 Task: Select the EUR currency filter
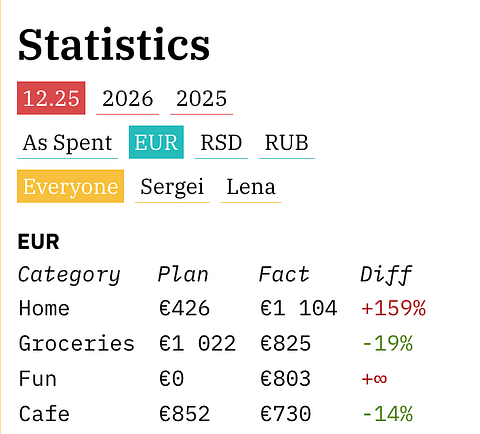[156, 142]
